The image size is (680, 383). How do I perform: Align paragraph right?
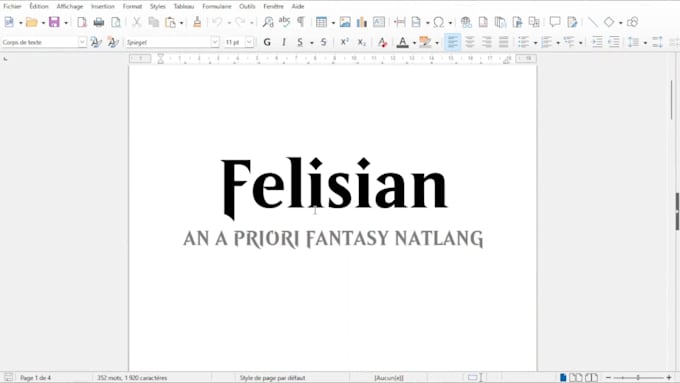pos(487,42)
